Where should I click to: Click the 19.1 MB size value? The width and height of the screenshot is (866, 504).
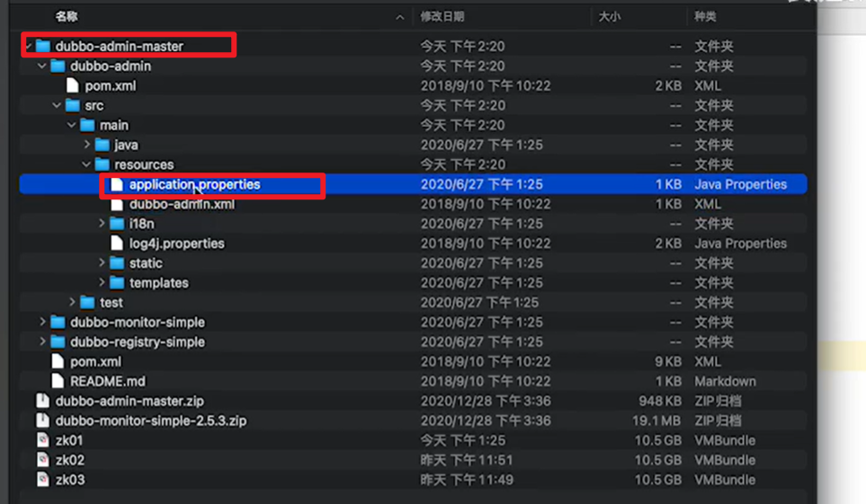pos(656,420)
